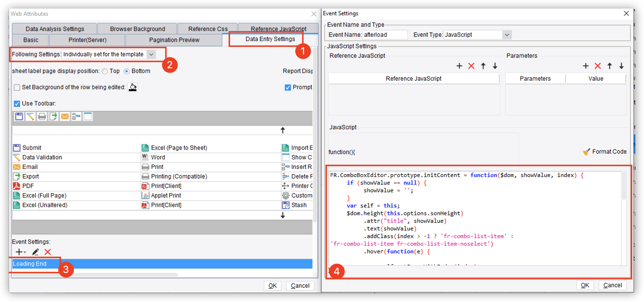
Task: Delete the selected event with red X
Action: tap(47, 252)
